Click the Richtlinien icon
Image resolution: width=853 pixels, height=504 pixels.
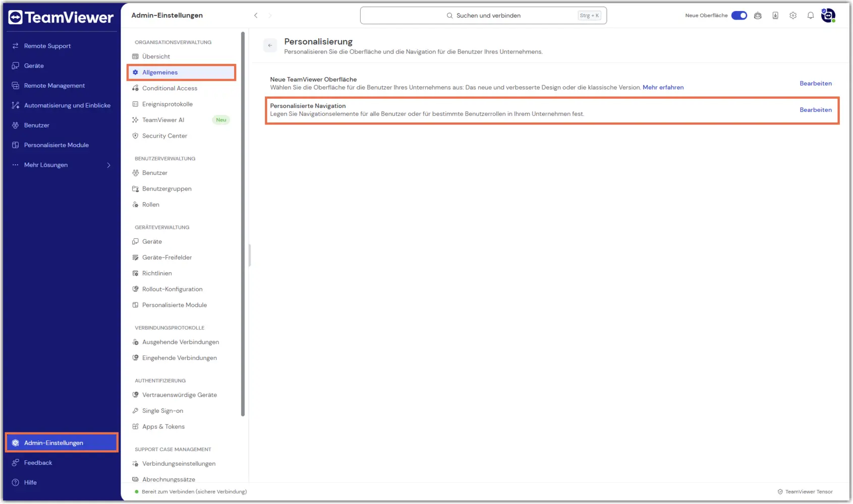tap(135, 273)
